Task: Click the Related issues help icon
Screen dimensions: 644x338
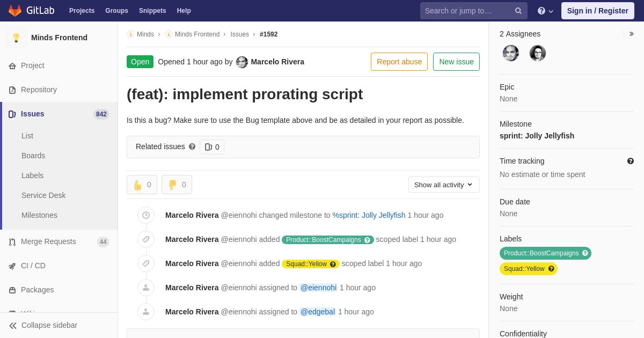Action: (192, 146)
